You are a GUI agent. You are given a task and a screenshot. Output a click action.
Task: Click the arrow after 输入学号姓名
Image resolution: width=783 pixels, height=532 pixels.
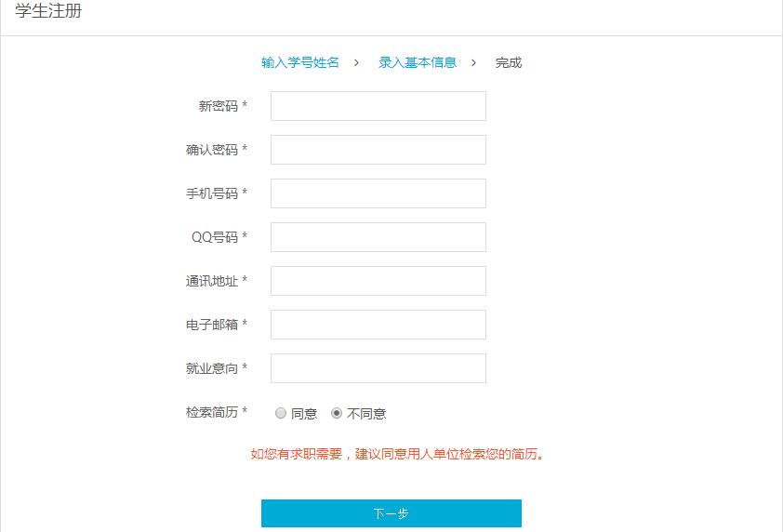pyautogui.click(x=356, y=62)
